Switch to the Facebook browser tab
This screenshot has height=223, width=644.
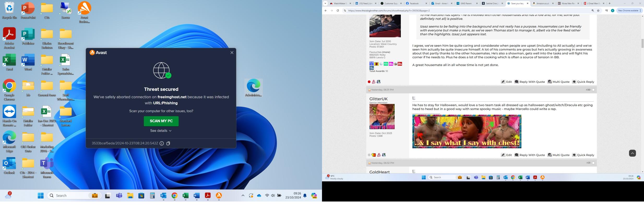coord(414,3)
